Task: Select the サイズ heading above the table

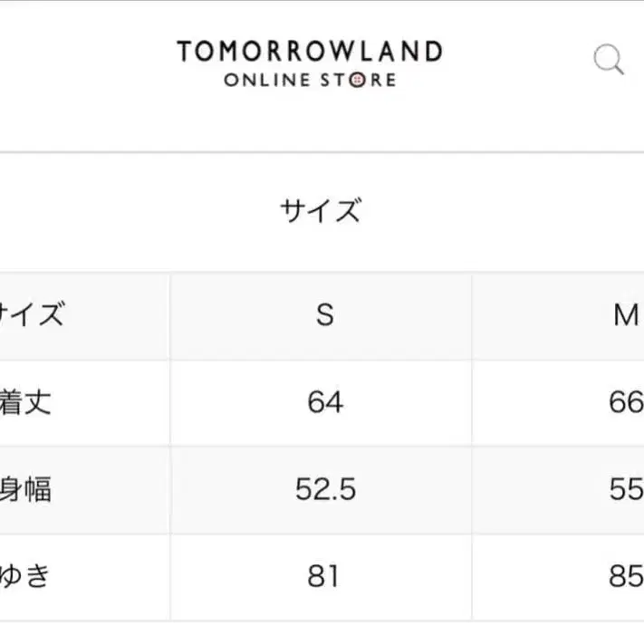Action: [321, 211]
